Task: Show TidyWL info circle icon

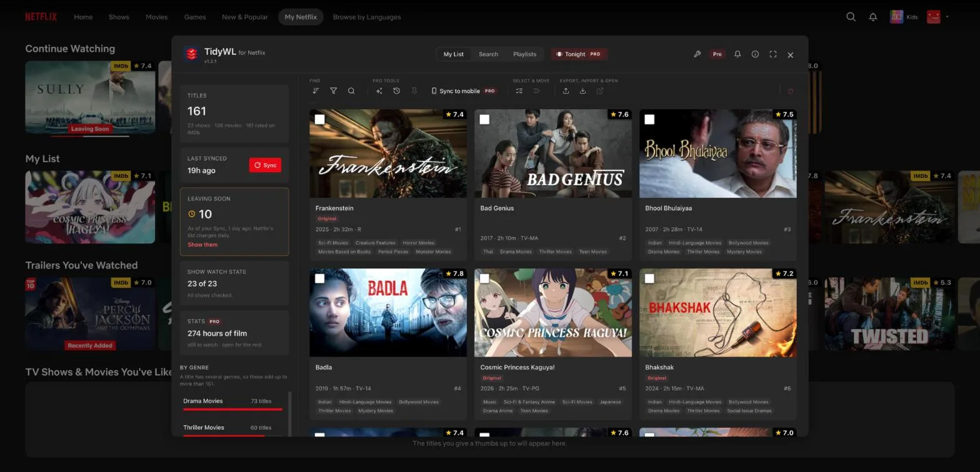Action: (x=755, y=54)
